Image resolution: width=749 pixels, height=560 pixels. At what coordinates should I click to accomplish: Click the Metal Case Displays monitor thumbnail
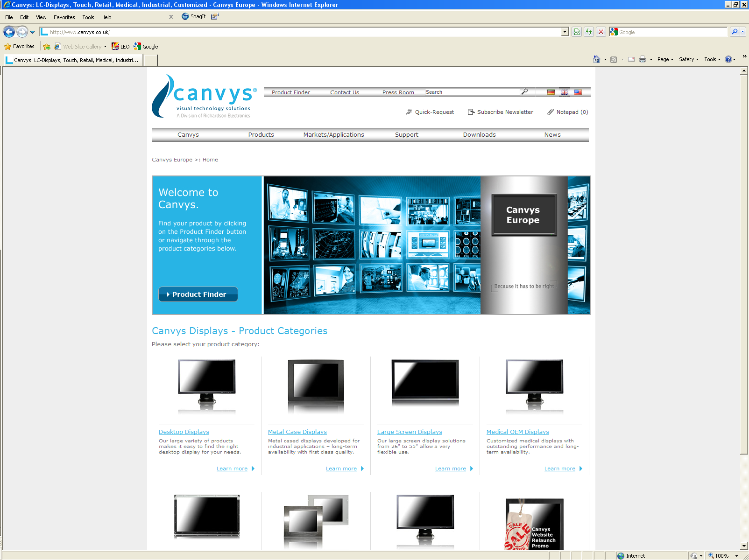pyautogui.click(x=316, y=386)
